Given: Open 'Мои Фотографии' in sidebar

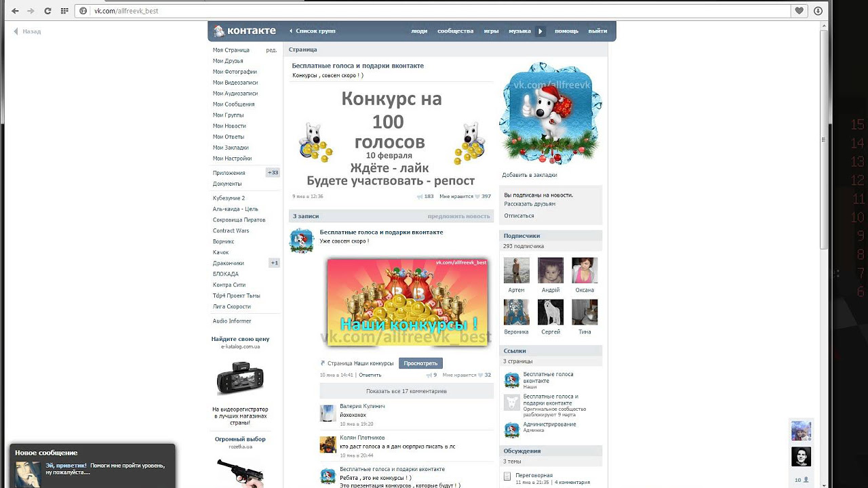Looking at the screenshot, I should click(x=235, y=72).
